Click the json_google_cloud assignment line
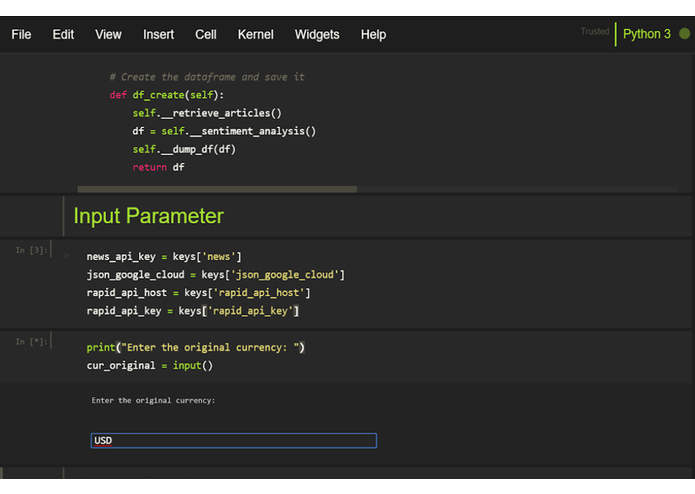The width and height of the screenshot is (695, 494). tap(215, 275)
